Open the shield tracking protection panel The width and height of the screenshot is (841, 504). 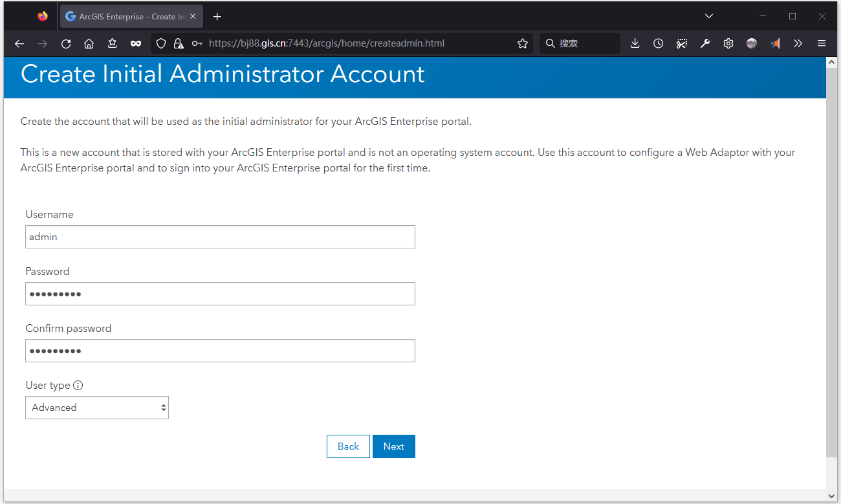click(x=162, y=43)
